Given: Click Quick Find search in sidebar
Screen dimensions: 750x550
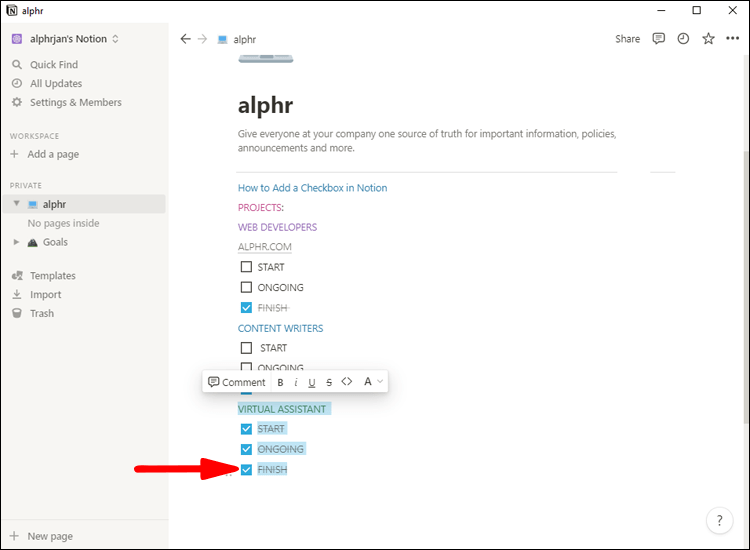Looking at the screenshot, I should pos(53,65).
